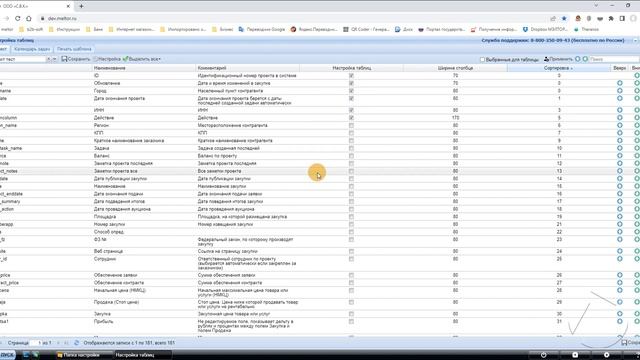The height and width of the screenshot is (360, 640).
Task: Uncheck the Действие row checkbox
Action: pos(351,118)
